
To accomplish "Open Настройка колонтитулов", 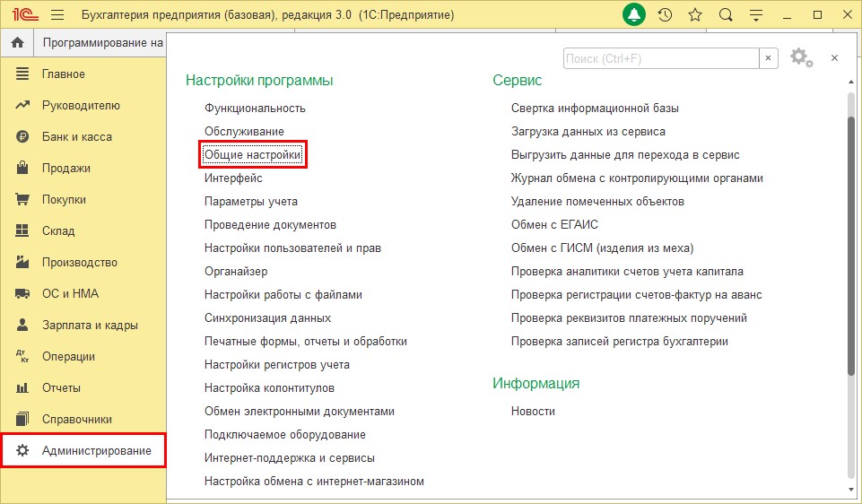I will point(269,387).
